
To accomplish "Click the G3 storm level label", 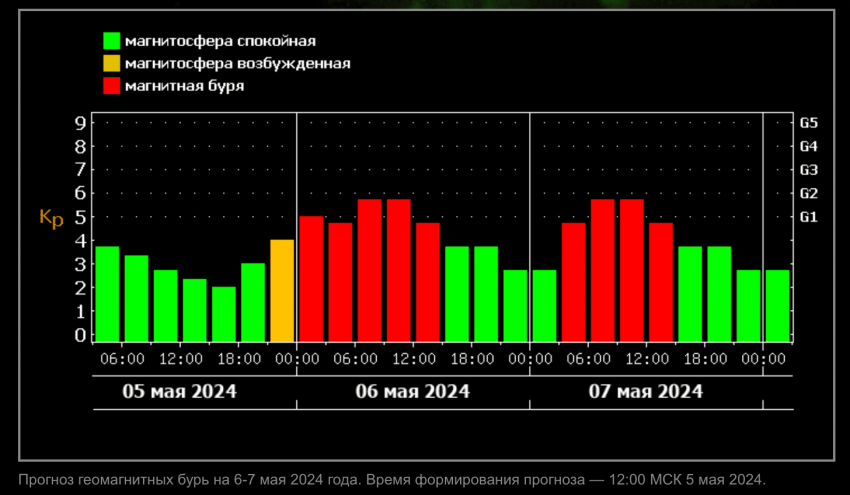I will click(x=809, y=170).
